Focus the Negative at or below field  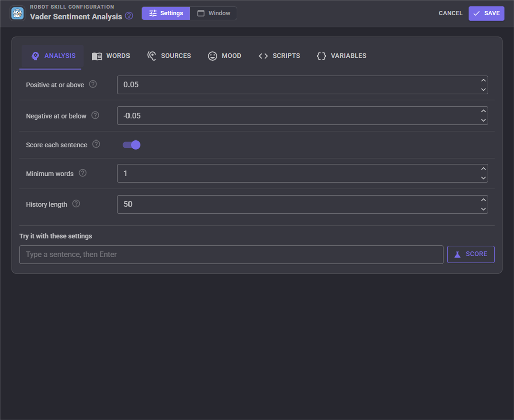(303, 115)
